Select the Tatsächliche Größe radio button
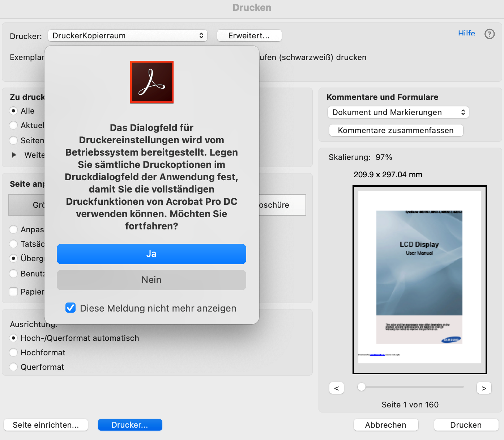 (13, 244)
